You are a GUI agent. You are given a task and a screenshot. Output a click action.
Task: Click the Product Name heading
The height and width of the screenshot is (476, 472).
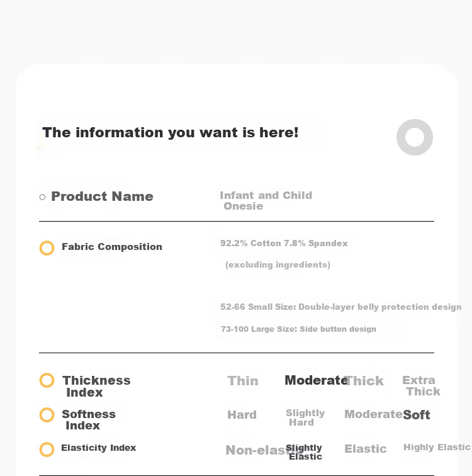102,196
